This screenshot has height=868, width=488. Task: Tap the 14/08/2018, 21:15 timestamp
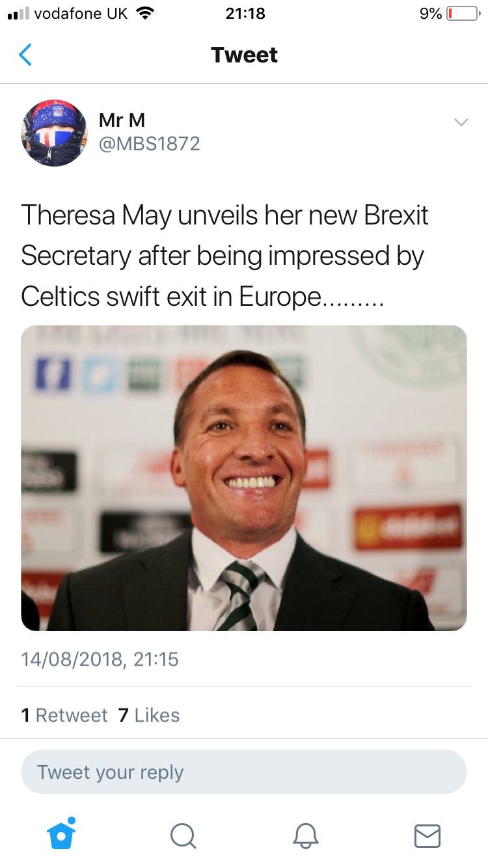tap(100, 660)
